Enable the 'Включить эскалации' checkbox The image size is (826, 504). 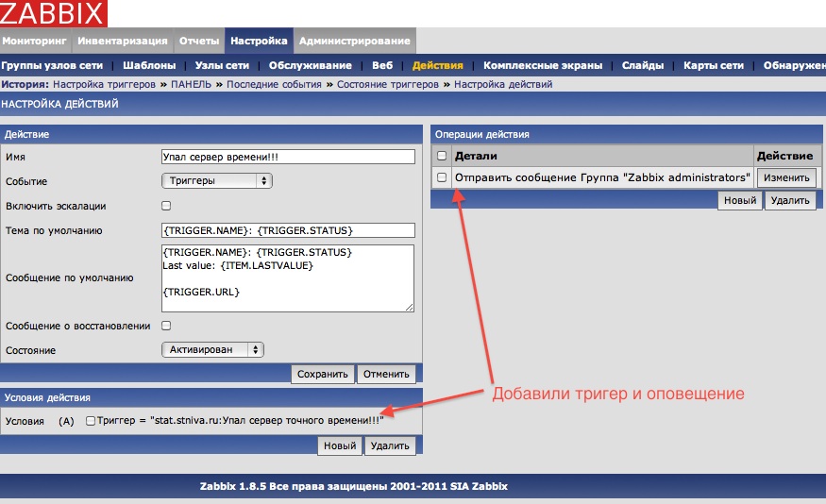[x=166, y=205]
